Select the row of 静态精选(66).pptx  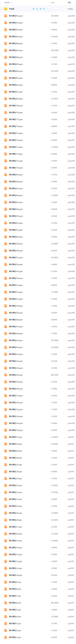[38, 195]
